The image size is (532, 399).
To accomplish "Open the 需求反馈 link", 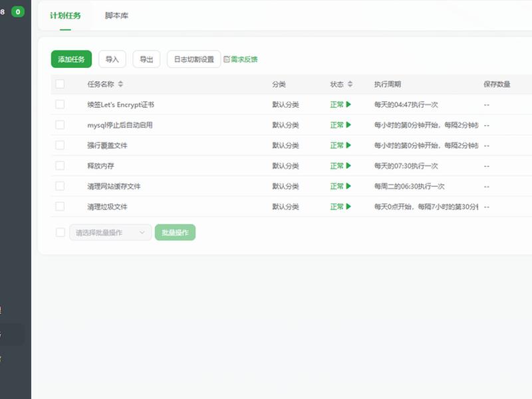I will click(x=244, y=59).
